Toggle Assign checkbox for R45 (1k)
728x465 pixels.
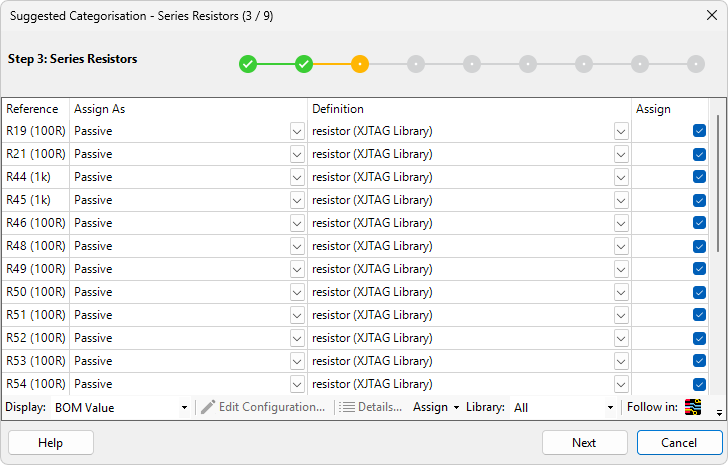point(699,200)
